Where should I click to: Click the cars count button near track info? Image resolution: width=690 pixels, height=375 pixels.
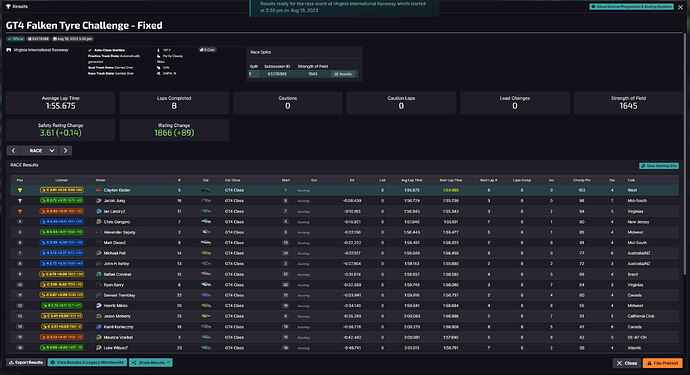pyautogui.click(x=208, y=50)
